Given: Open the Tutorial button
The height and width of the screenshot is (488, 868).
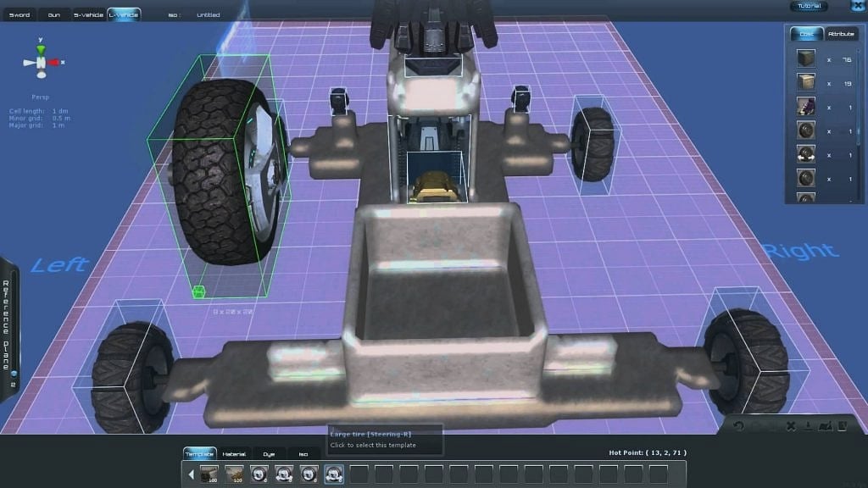Looking at the screenshot, I should point(810,6).
